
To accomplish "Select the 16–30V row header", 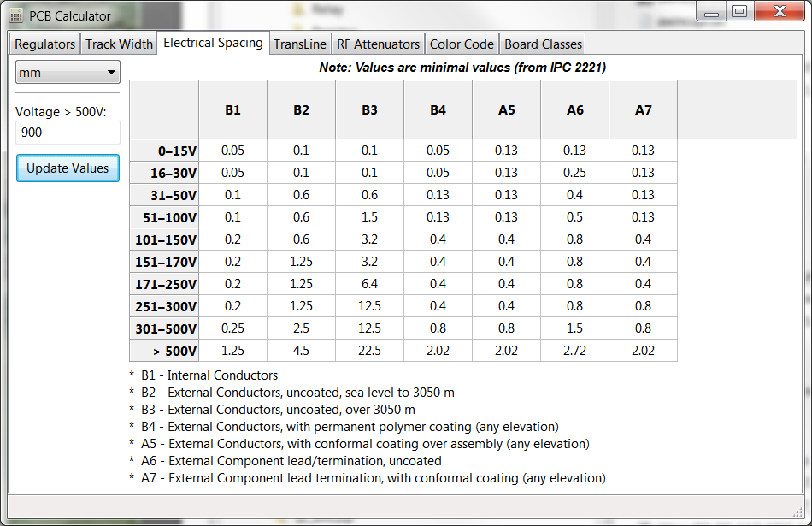I will point(164,173).
